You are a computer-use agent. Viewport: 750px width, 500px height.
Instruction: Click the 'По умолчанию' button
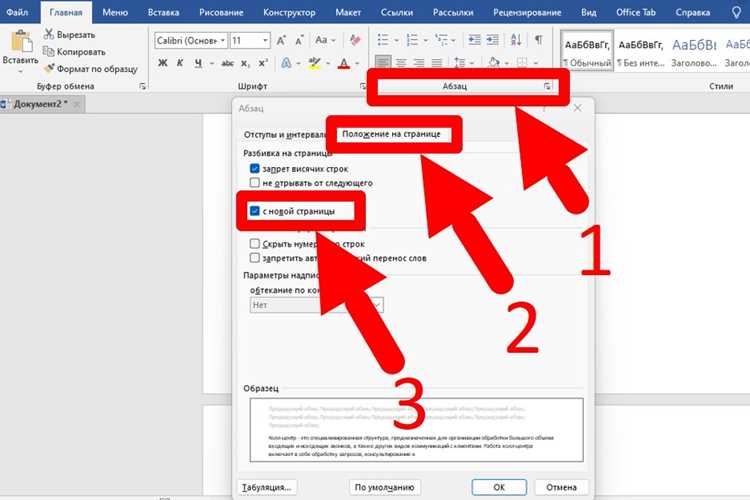pyautogui.click(x=384, y=487)
